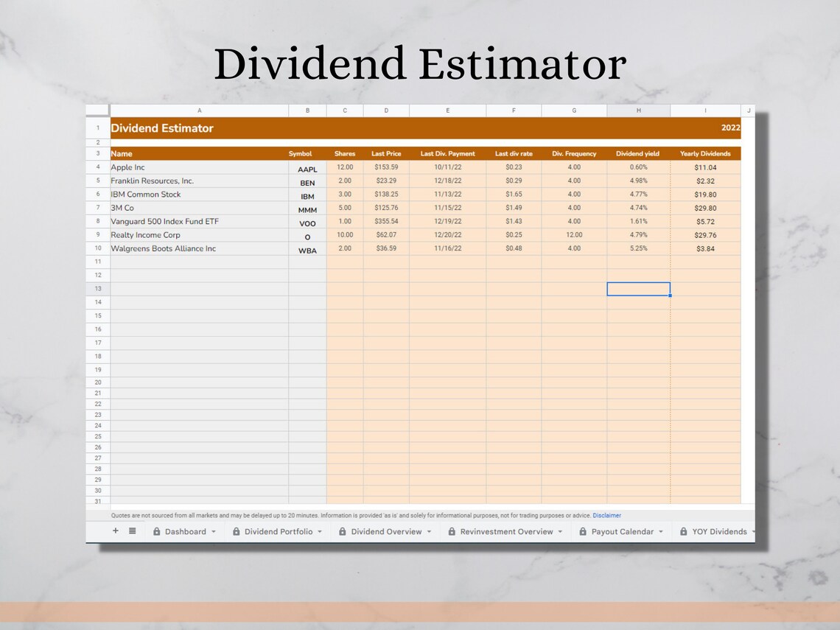The image size is (840, 630).
Task: Click the lock icon on Revinvestment Overview tab
Action: click(x=449, y=531)
